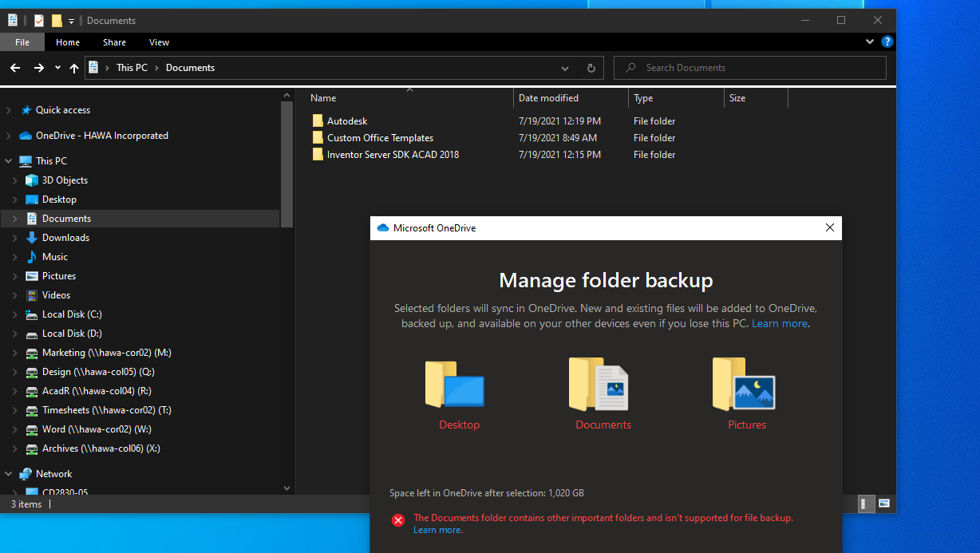Click the Music note icon
Image resolution: width=980 pixels, height=553 pixels.
coord(32,257)
